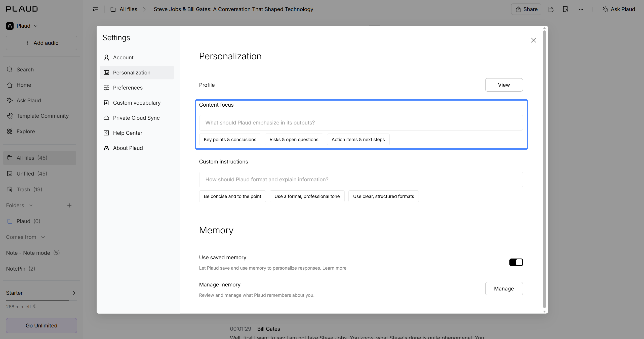Toggle the sidebar collapse icon
This screenshot has height=339, width=644.
[96, 9]
